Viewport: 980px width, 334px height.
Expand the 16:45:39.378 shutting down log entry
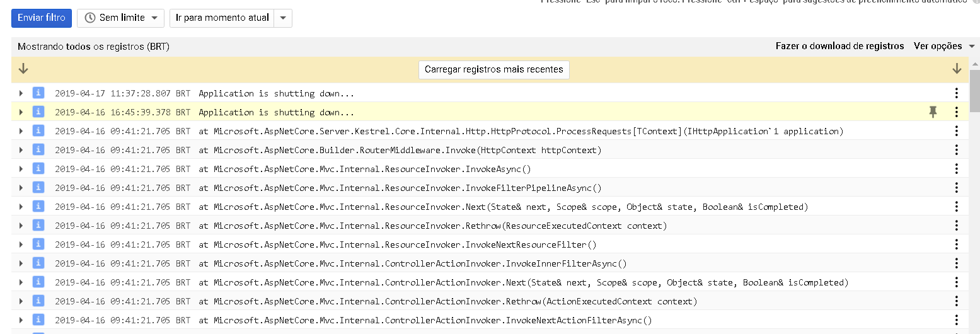pyautogui.click(x=21, y=112)
